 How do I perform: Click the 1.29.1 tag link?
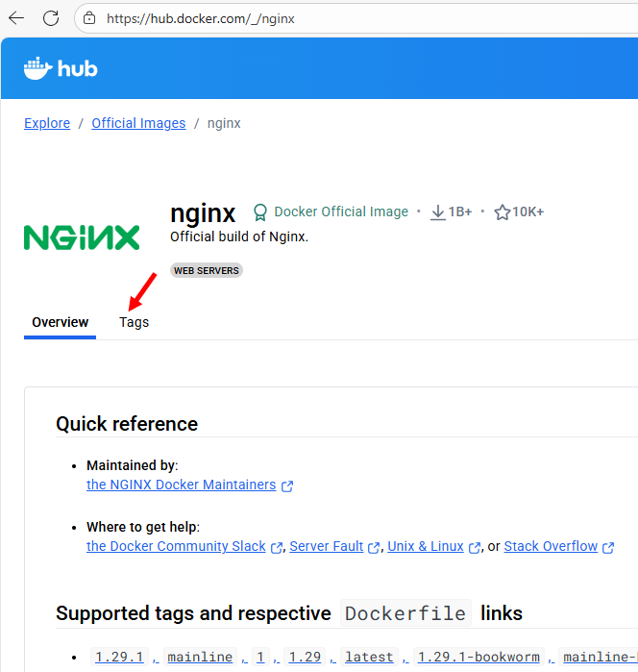pyautogui.click(x=119, y=657)
